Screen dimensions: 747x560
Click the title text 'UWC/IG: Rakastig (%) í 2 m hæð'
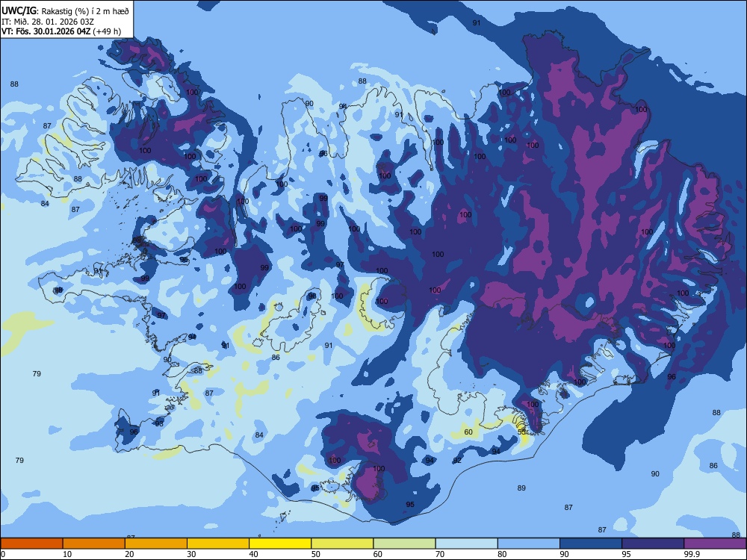[x=65, y=10]
